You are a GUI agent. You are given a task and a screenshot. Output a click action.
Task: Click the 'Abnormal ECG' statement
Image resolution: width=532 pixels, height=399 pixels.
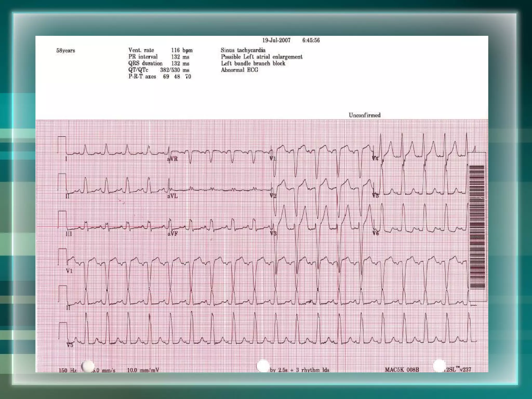coord(240,70)
